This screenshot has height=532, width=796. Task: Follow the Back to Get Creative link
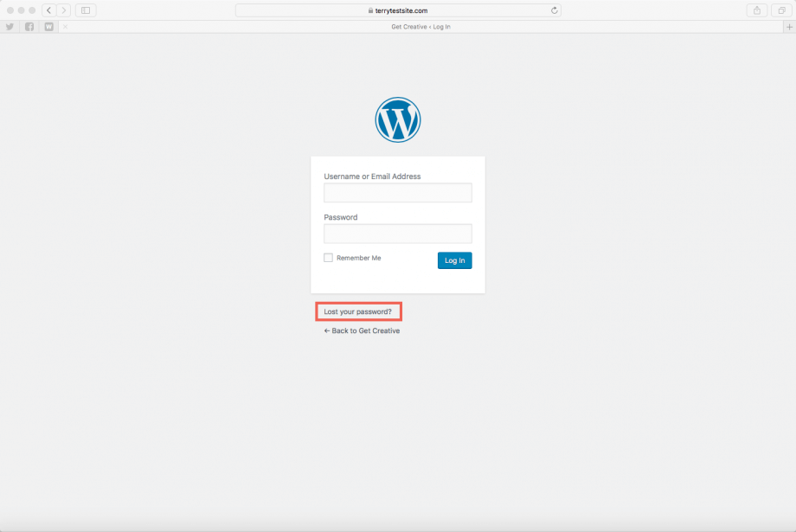click(x=362, y=330)
